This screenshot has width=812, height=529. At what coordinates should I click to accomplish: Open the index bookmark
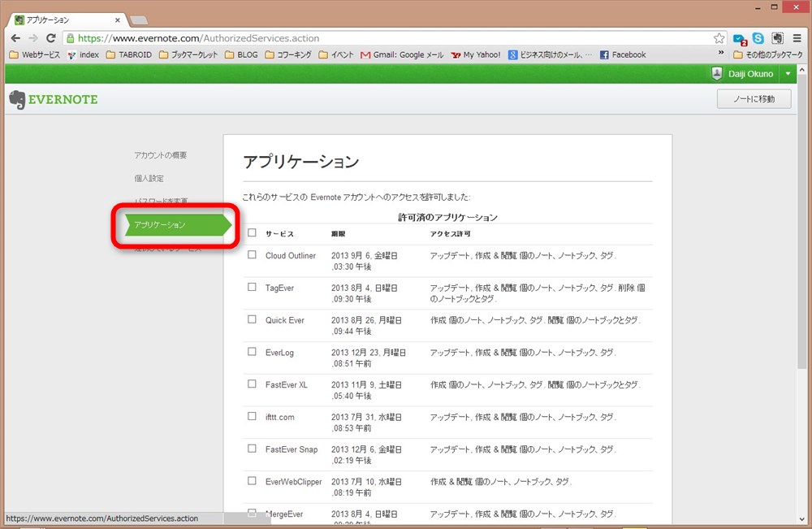click(x=84, y=55)
